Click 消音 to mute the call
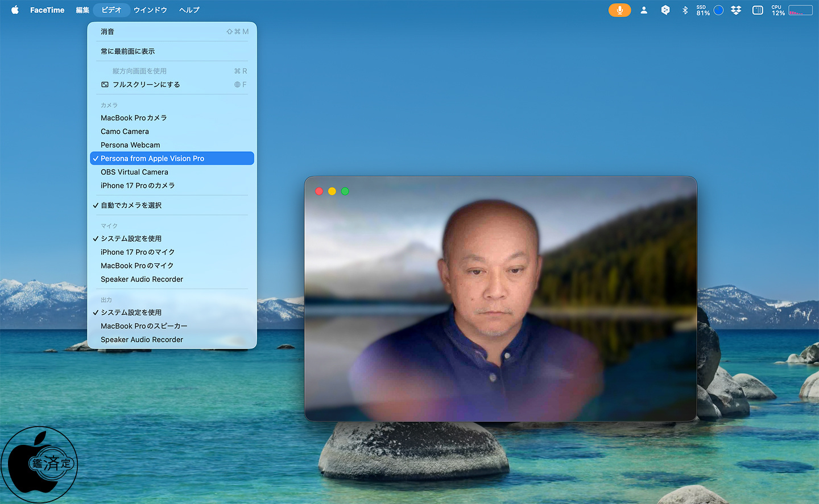This screenshot has width=819, height=504. (x=107, y=32)
